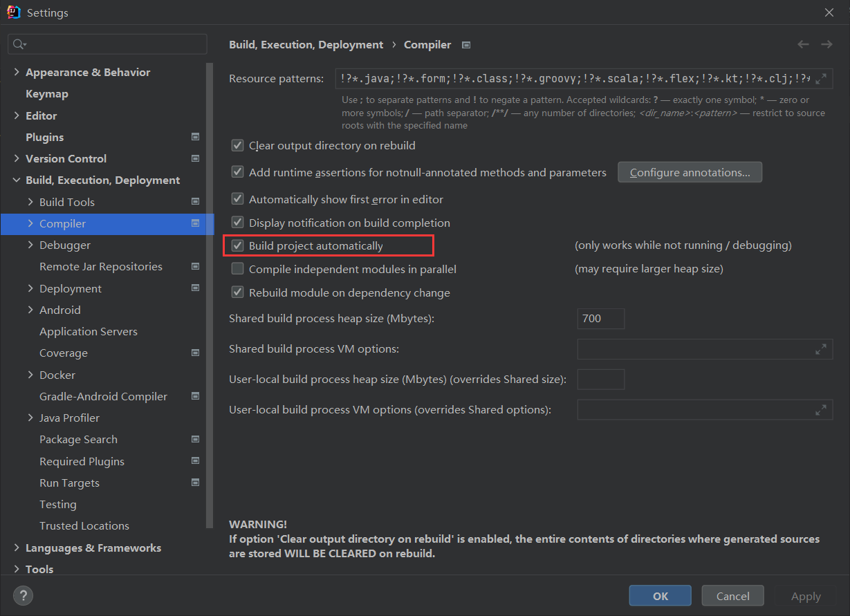Select Plugins in the settings tree

(x=44, y=137)
